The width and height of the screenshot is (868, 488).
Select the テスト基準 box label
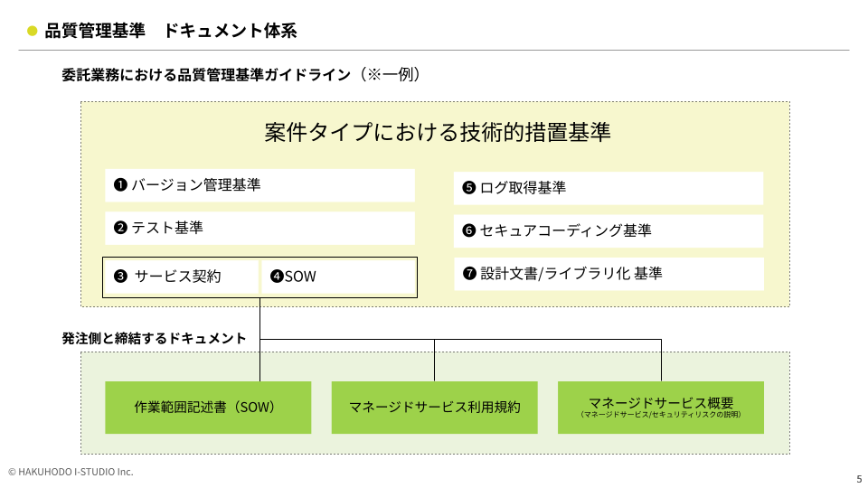(167, 228)
